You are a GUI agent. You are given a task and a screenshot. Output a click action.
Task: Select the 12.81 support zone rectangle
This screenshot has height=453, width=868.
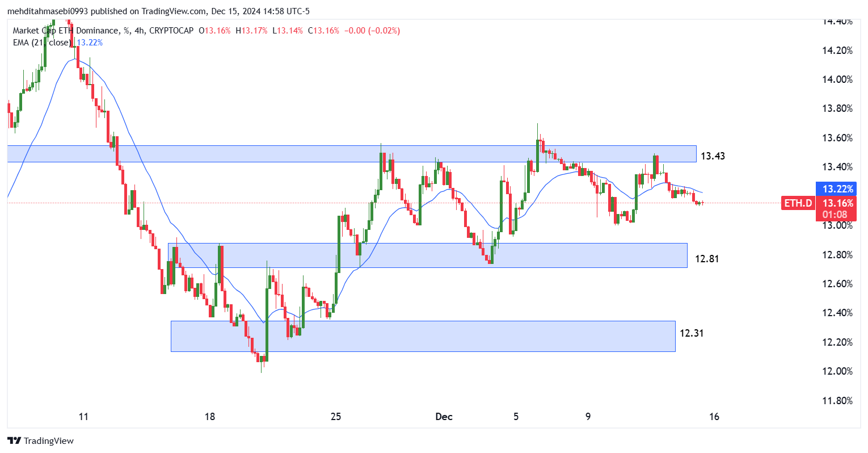[428, 255]
